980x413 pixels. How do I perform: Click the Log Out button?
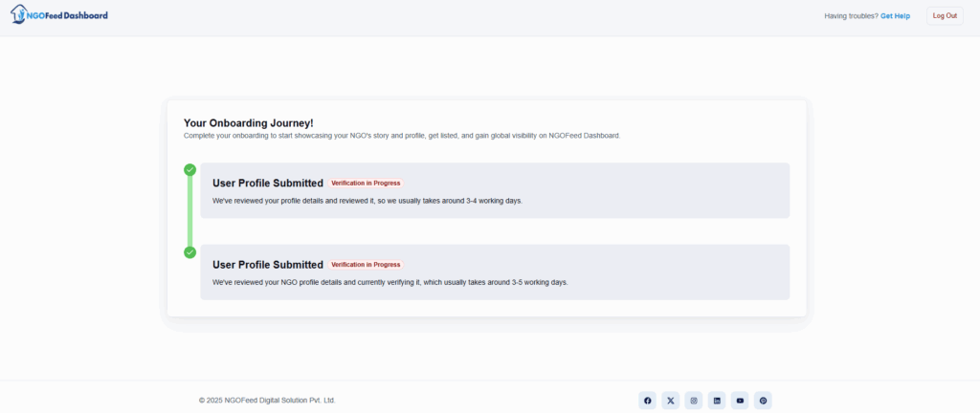pyautogui.click(x=945, y=16)
